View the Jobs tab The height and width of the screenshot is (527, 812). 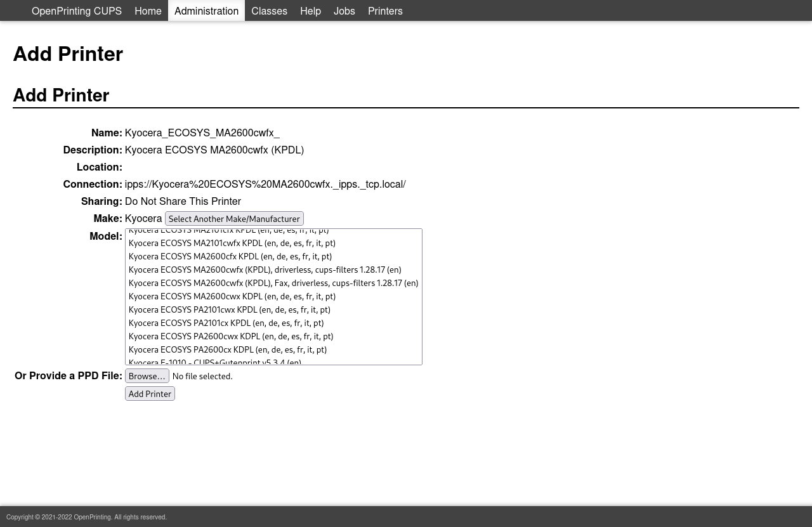[344, 11]
